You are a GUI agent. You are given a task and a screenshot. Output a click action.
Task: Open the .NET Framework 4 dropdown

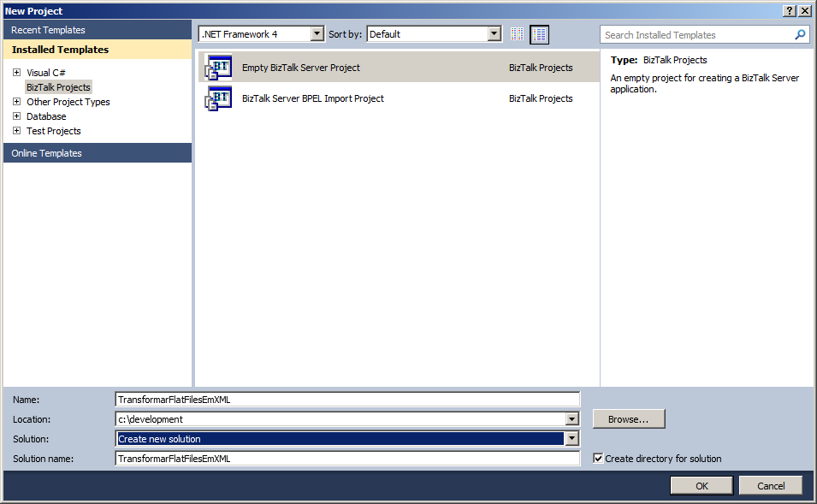pos(317,34)
